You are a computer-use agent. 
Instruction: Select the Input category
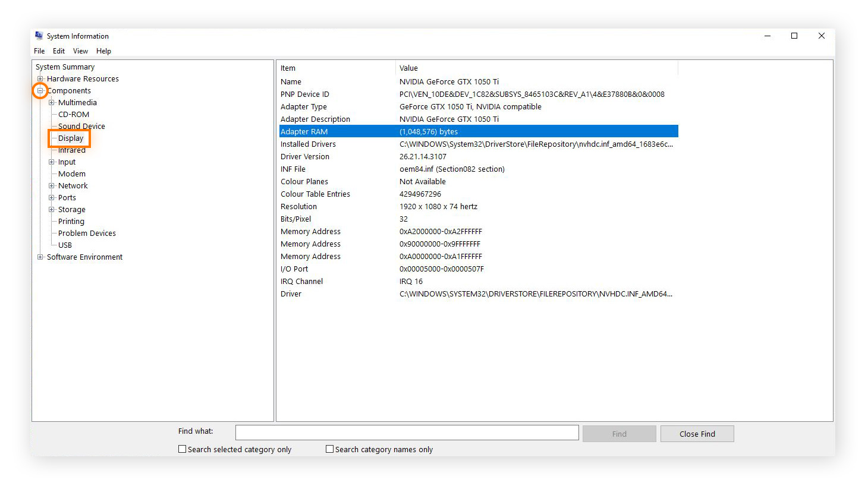point(67,162)
